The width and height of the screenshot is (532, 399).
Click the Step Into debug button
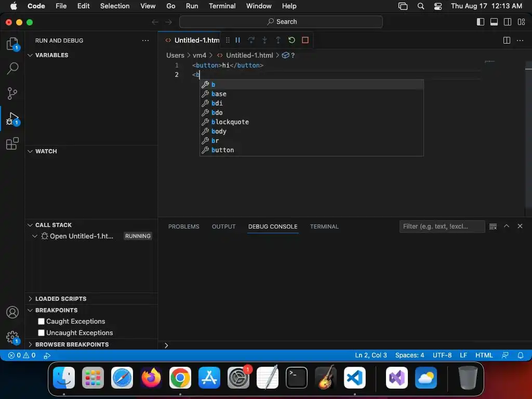pyautogui.click(x=264, y=40)
